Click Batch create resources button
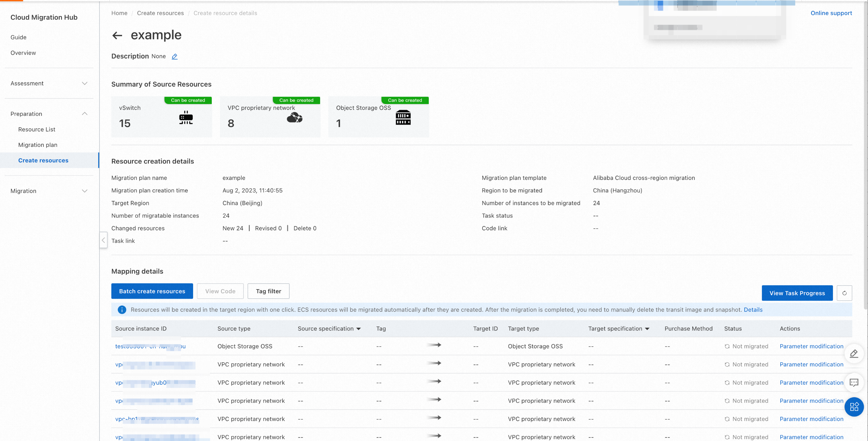The image size is (868, 441). pos(152,291)
